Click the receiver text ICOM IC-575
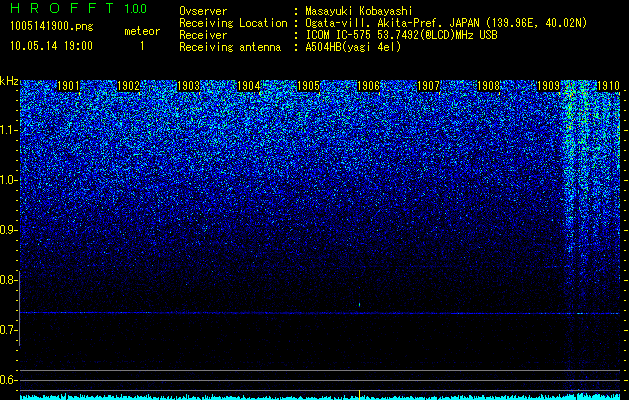Image resolution: width=629 pixels, height=400 pixels. click(339, 35)
